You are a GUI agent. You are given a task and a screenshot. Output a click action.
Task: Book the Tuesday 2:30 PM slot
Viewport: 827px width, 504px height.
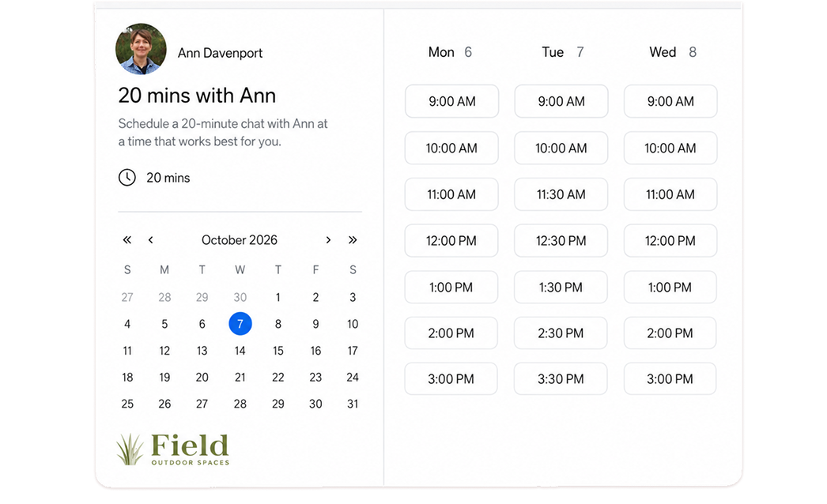[561, 333]
